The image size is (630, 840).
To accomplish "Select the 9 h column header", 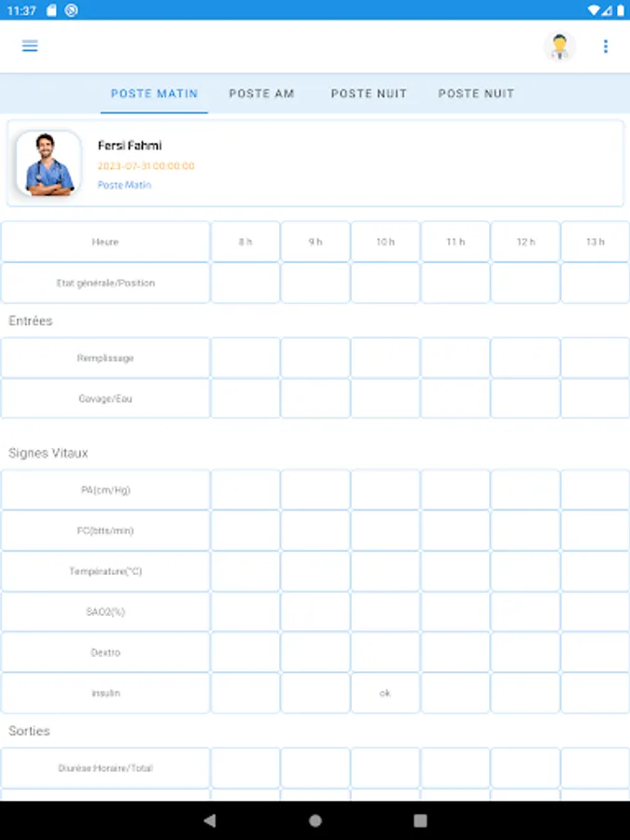I will 315,242.
